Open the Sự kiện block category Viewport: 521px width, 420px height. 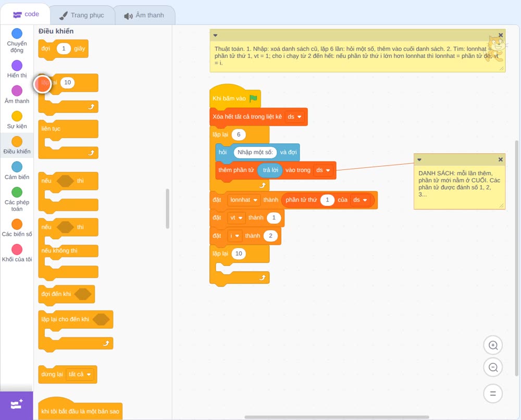(17, 120)
